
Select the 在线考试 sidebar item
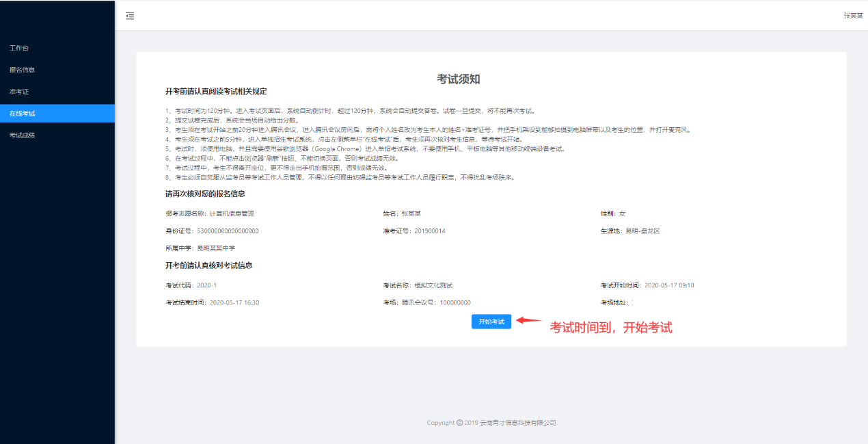click(x=23, y=114)
